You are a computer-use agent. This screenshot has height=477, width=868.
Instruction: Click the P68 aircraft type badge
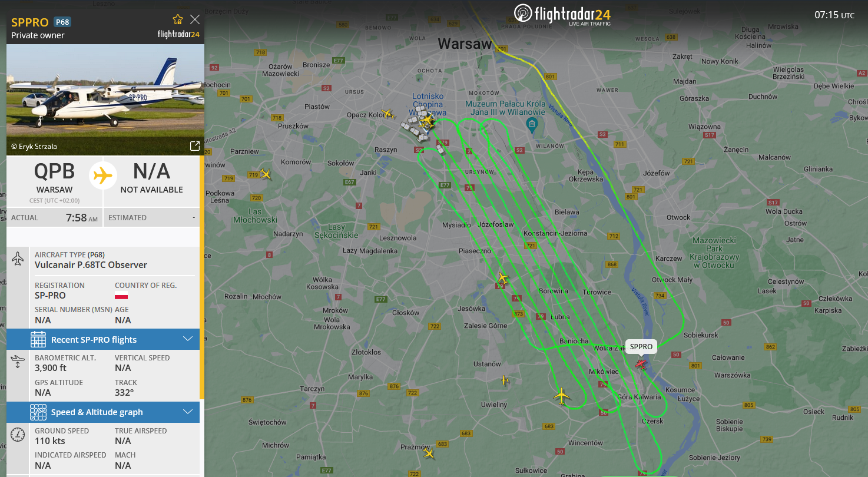[62, 22]
